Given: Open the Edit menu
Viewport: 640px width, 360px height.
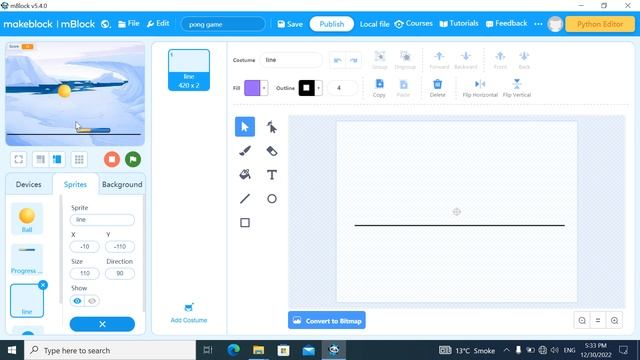Looking at the screenshot, I should point(158,24).
